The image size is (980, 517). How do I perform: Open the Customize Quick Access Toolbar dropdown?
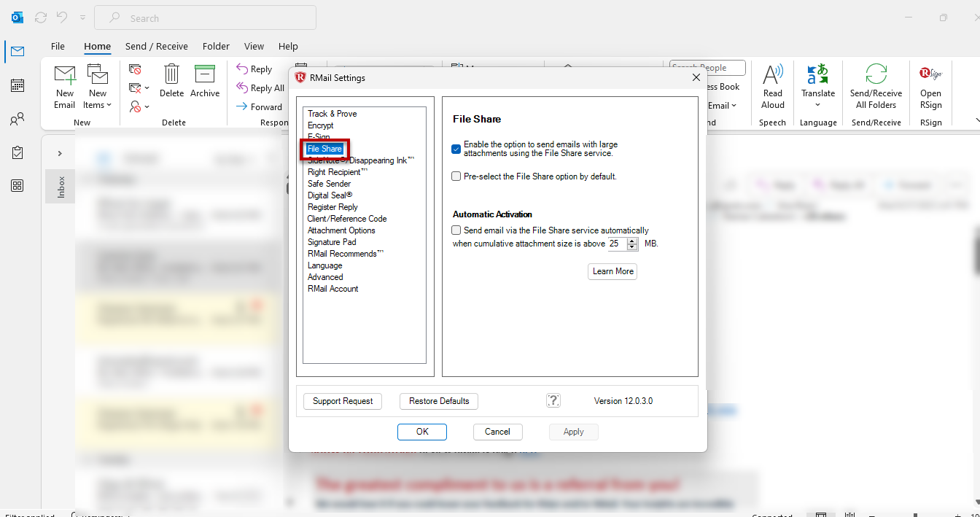click(82, 18)
